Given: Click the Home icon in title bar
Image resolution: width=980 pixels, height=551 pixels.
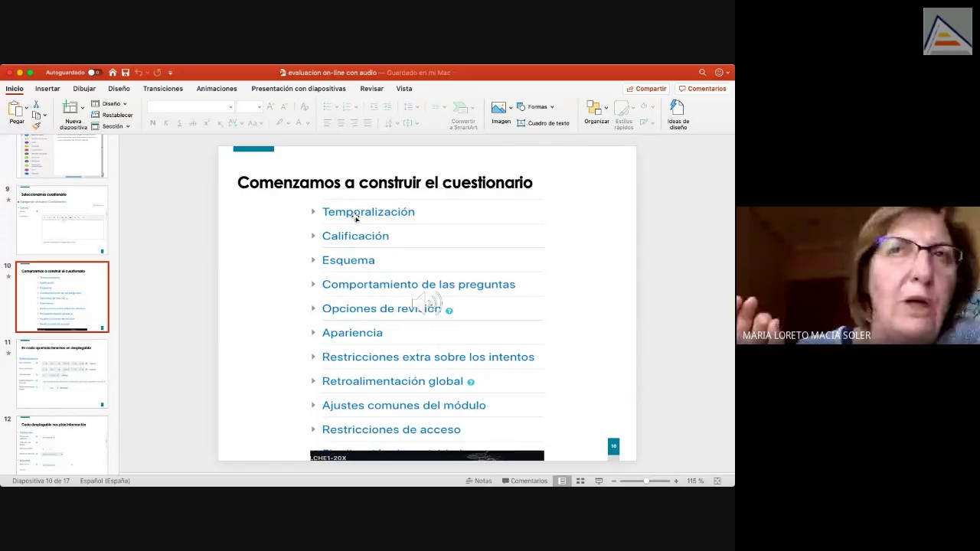Looking at the screenshot, I should [113, 73].
